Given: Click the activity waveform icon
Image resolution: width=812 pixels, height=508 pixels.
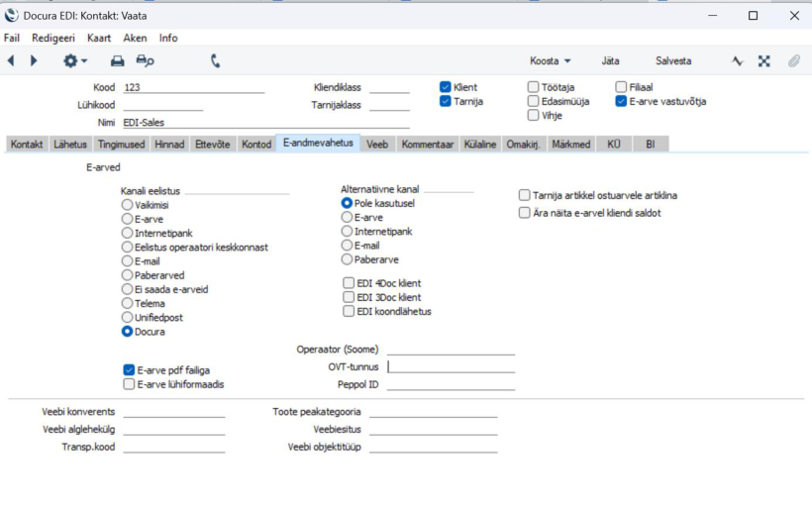Looking at the screenshot, I should pyautogui.click(x=738, y=61).
